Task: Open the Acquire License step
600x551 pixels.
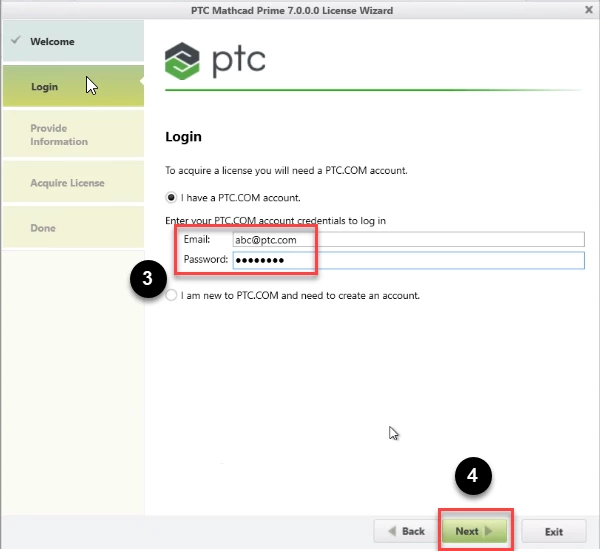Action: [73, 182]
